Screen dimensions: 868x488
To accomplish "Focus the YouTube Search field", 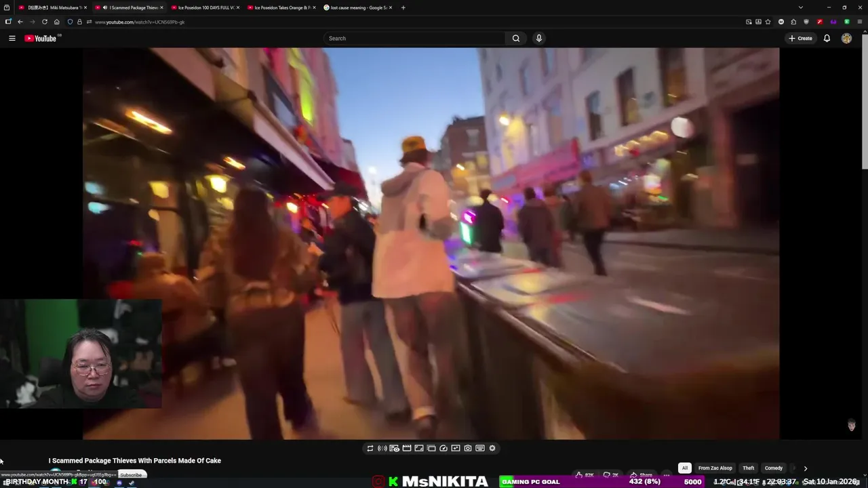I will point(414,39).
